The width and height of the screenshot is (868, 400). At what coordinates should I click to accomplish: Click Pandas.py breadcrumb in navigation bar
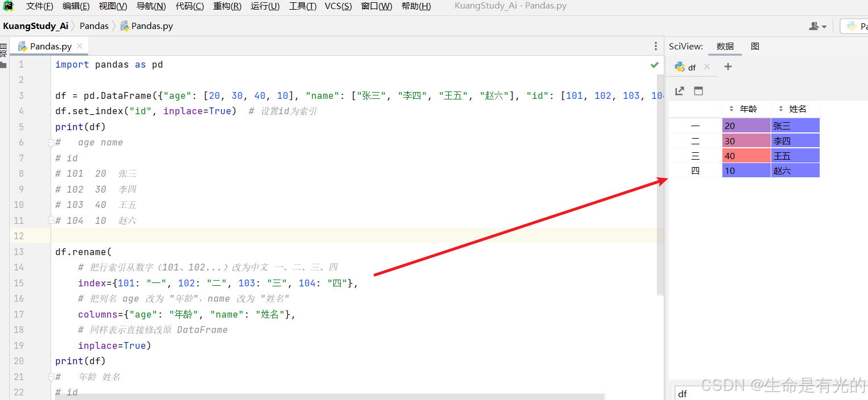[x=147, y=26]
